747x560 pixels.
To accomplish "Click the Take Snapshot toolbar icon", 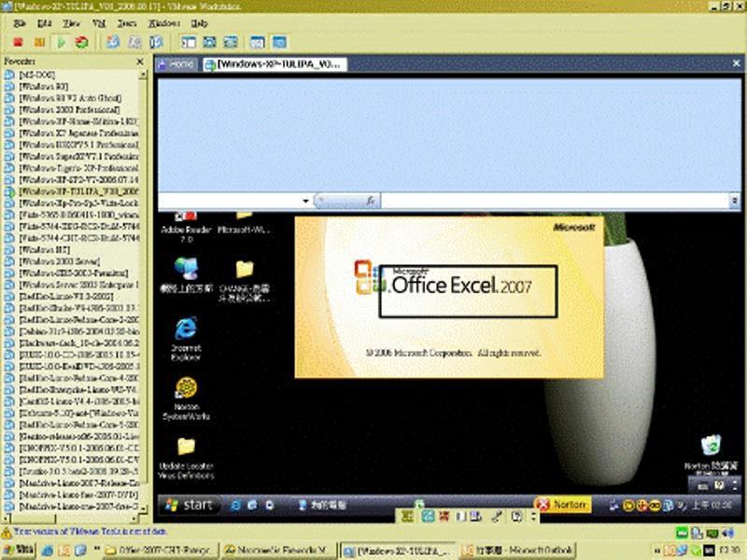I will click(x=113, y=42).
